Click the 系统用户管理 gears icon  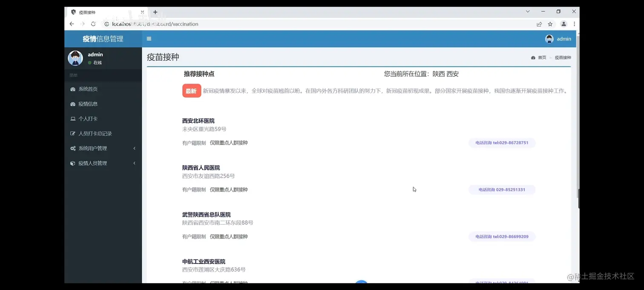click(73, 148)
